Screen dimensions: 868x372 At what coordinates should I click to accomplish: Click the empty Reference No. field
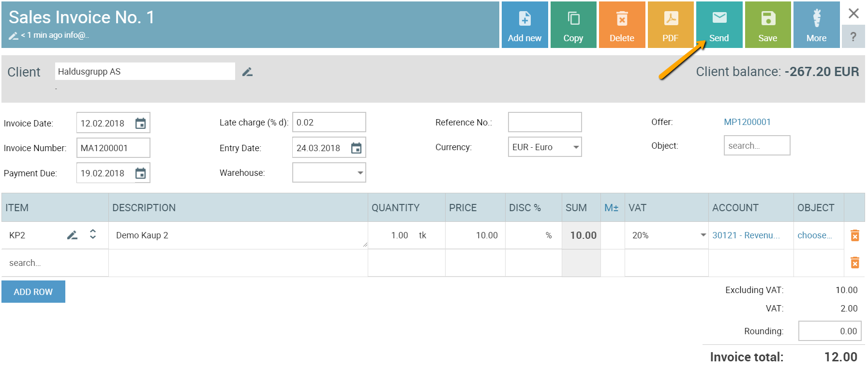[x=545, y=122]
